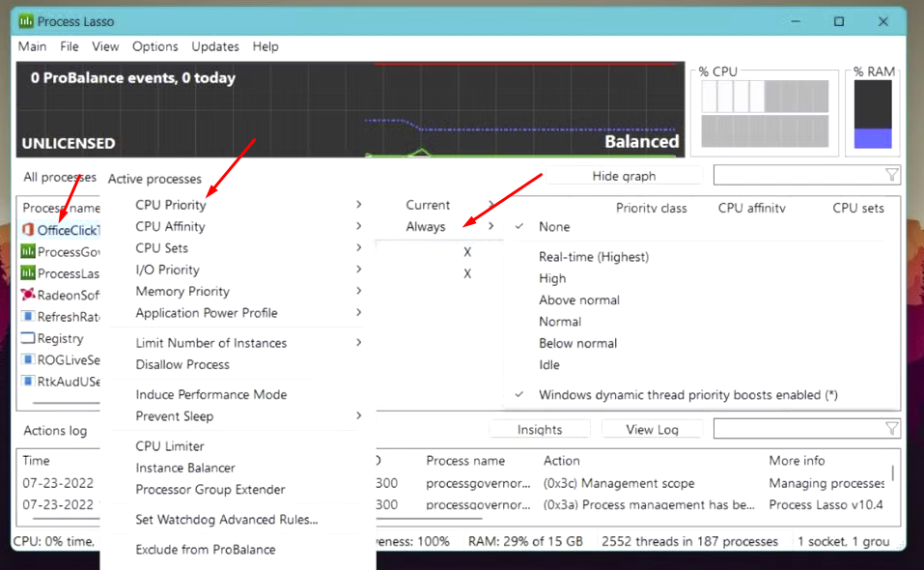Click the Registry process icon
The image size is (924, 570).
point(28,338)
